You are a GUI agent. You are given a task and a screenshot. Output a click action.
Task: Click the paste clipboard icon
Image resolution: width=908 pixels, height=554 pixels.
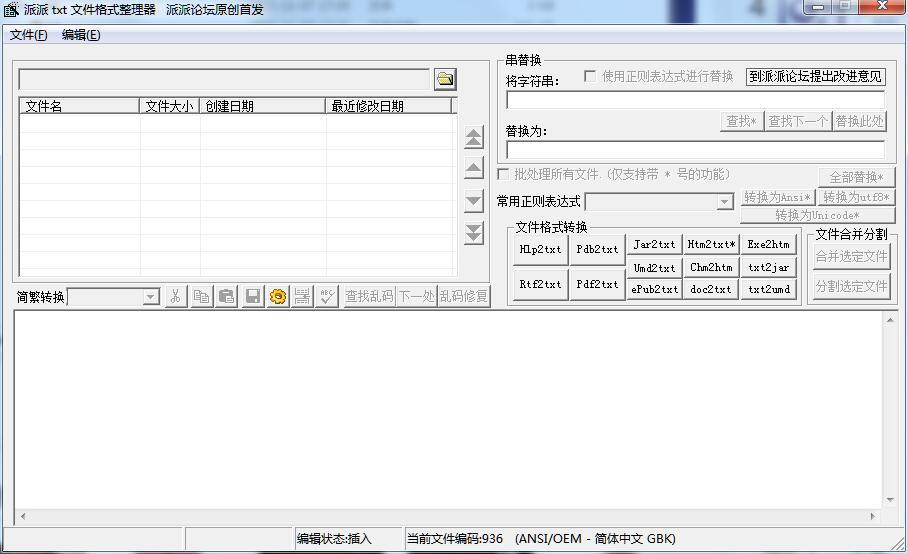tap(226, 296)
